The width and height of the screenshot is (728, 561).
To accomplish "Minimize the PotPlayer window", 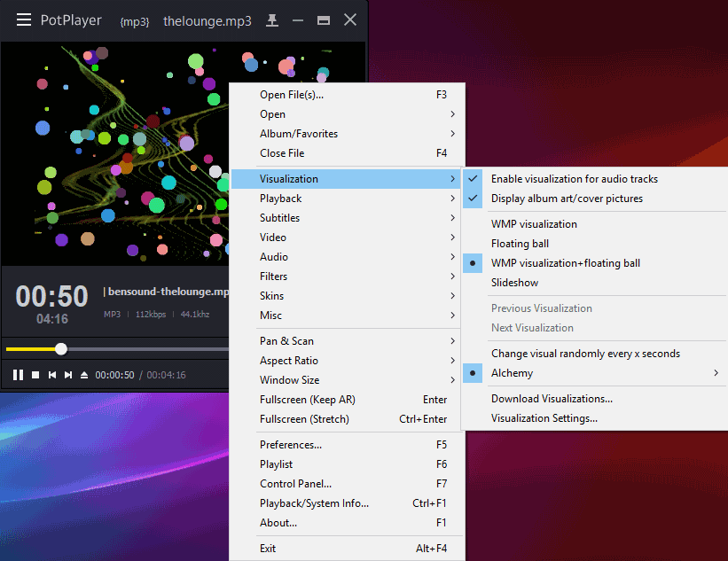I will 298,20.
